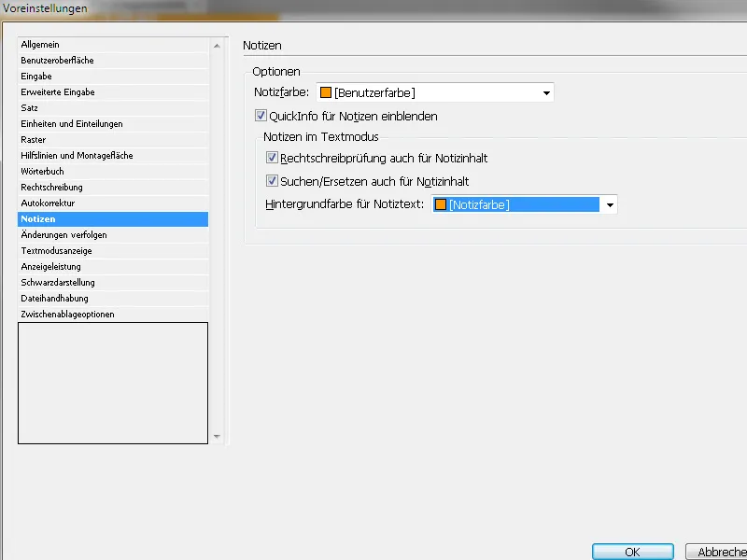Image resolution: width=747 pixels, height=560 pixels.
Task: Confirm preferences with the OK button
Action: 632,551
